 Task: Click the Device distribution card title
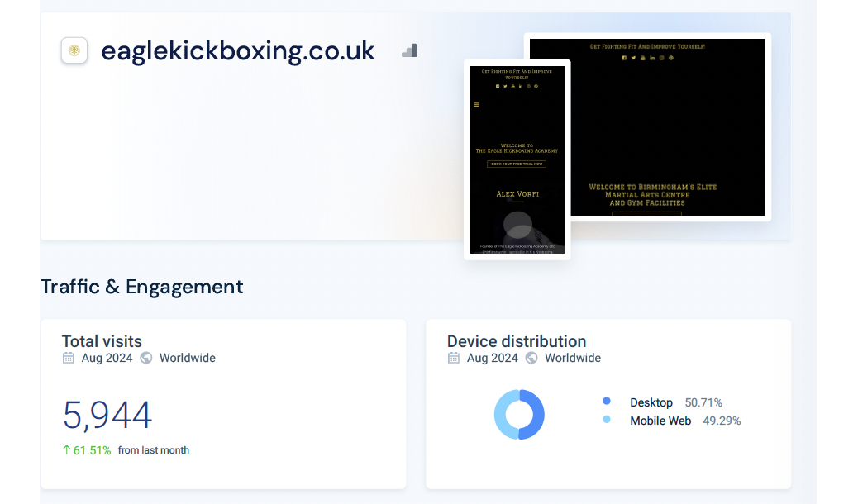(517, 341)
